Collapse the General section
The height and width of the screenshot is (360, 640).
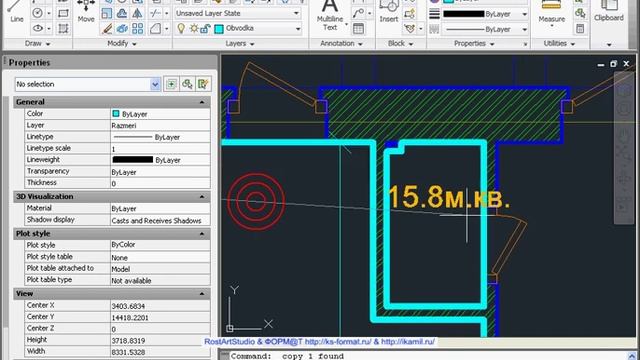pos(202,102)
